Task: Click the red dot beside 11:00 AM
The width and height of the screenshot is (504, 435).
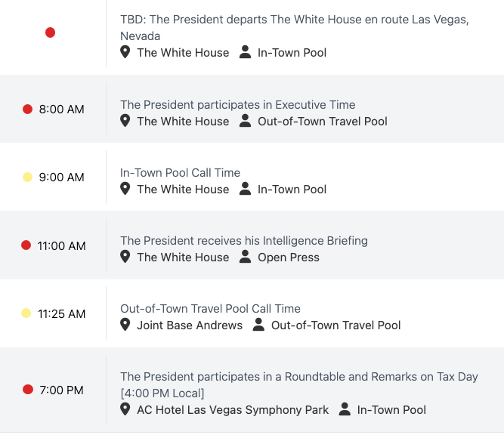Action: click(26, 245)
